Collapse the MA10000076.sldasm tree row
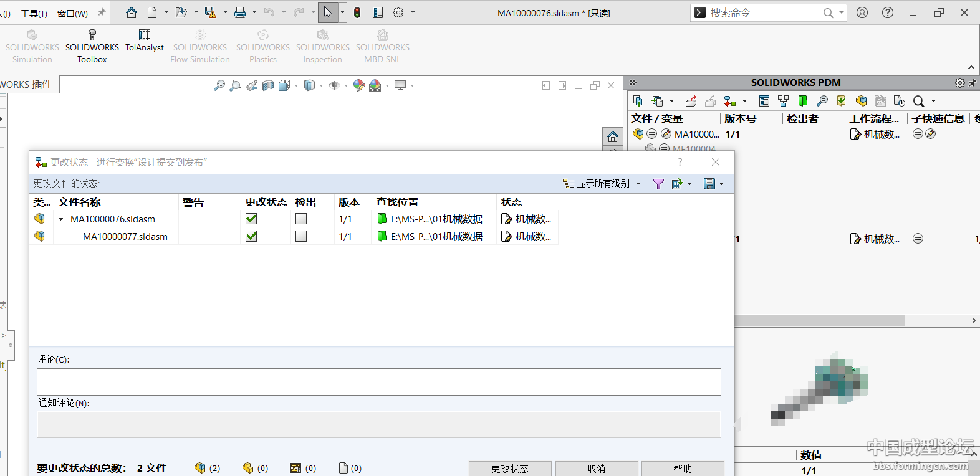980x476 pixels. (61, 219)
